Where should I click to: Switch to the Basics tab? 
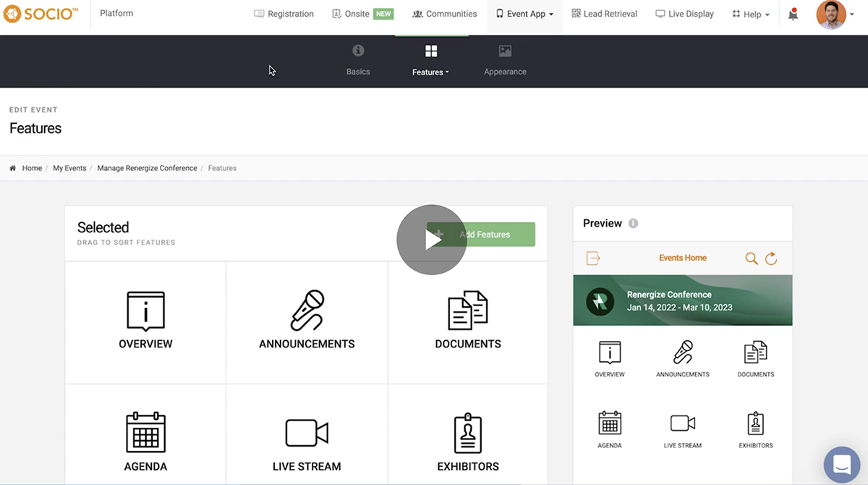coord(358,61)
